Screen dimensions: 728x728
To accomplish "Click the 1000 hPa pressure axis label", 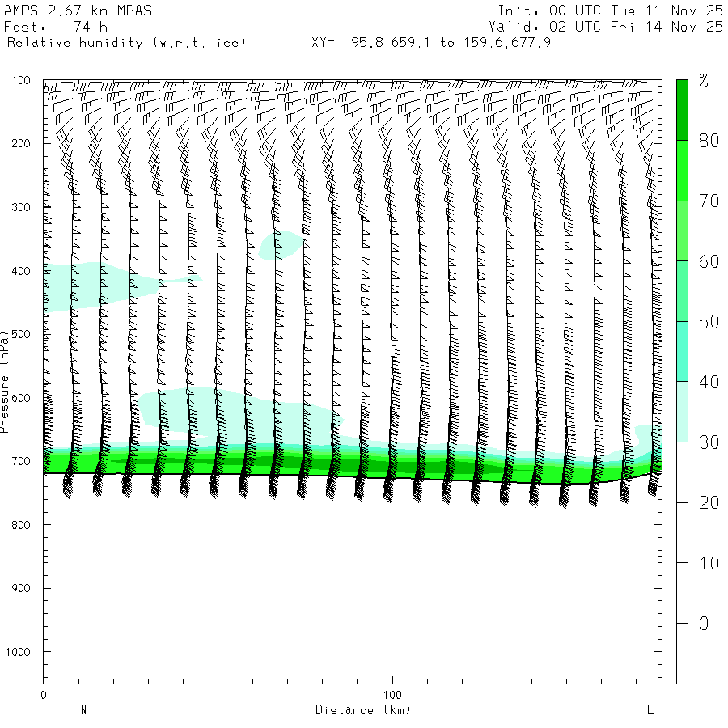I will (x=18, y=652).
